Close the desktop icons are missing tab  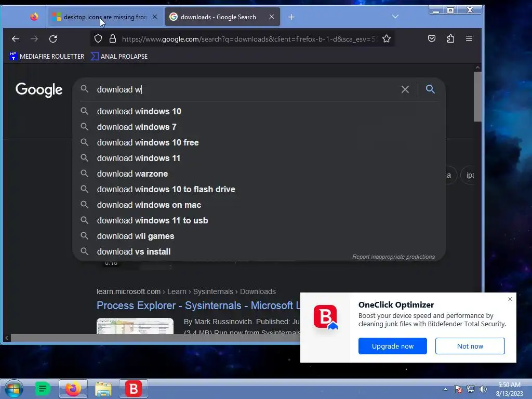pos(155,17)
